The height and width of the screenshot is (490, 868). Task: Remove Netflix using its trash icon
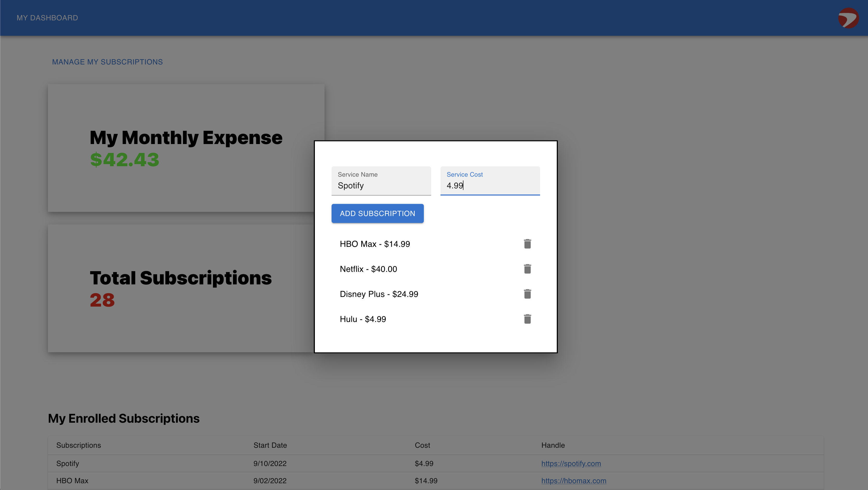coord(527,269)
